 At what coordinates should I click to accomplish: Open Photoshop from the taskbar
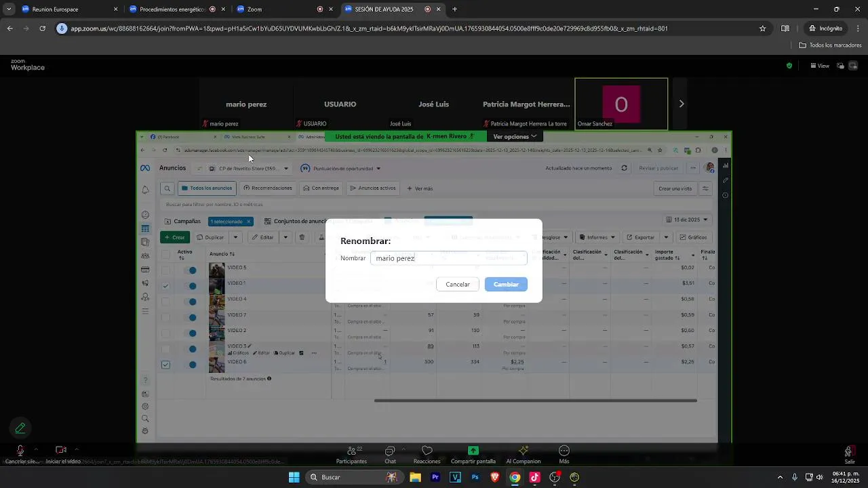475,477
